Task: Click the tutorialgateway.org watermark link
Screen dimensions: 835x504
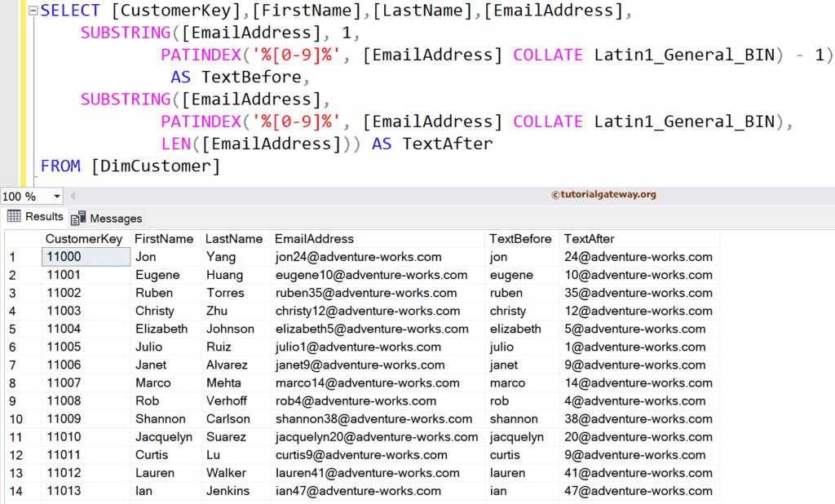Action: coord(603,195)
